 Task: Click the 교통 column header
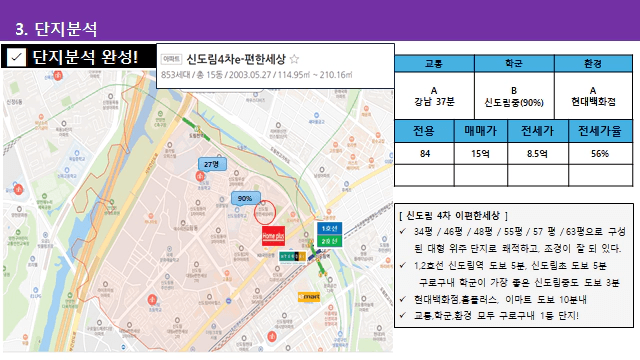click(434, 64)
